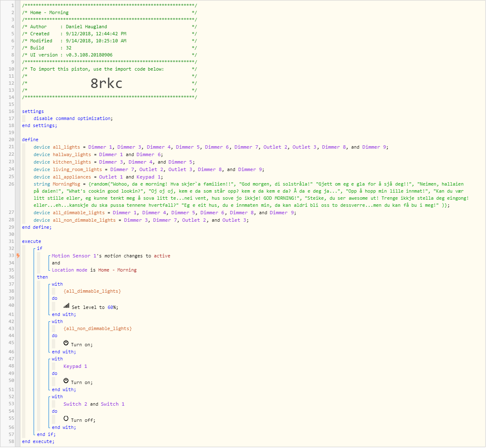
Task: Click 'end if;' on line 57
Action: [46, 435]
